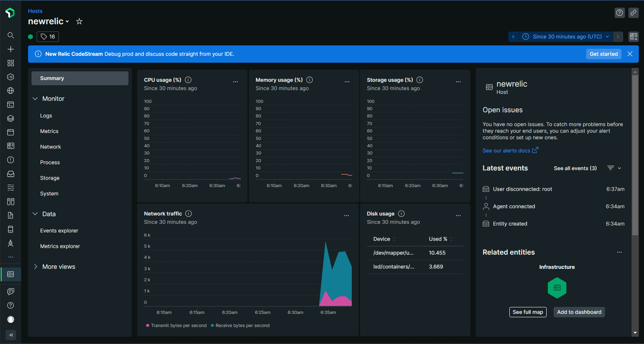Open the Alerts exclamation icon in sidebar

(x=11, y=160)
